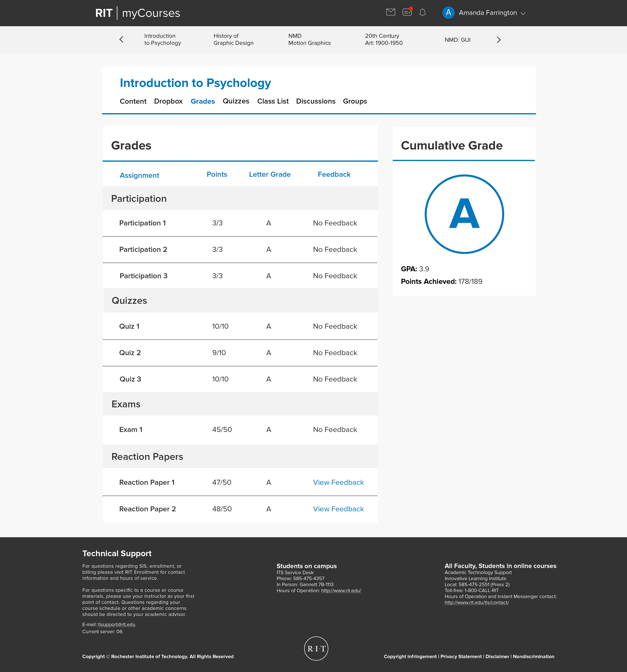Select the Reaction Paper 2 assignment name
Viewport: 627px width, 672px height.
tap(147, 509)
